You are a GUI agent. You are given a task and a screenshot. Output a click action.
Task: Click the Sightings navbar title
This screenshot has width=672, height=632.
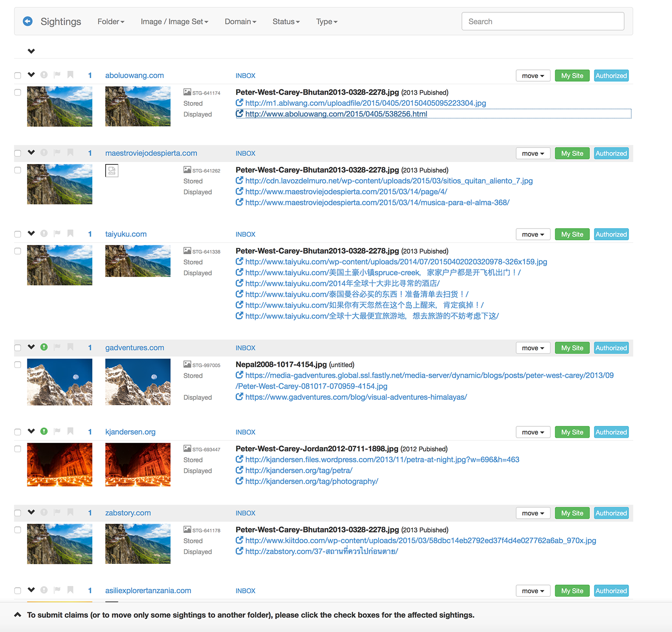point(61,22)
